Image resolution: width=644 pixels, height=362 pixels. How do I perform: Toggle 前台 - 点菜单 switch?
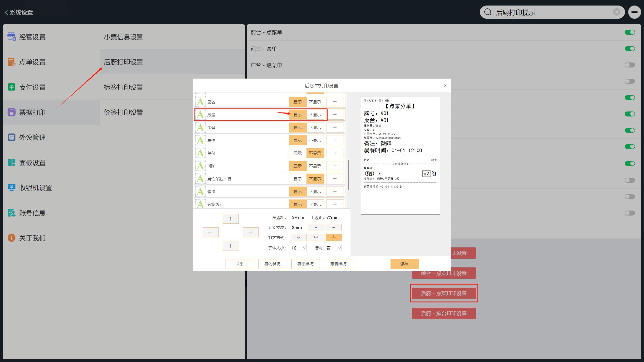click(630, 32)
